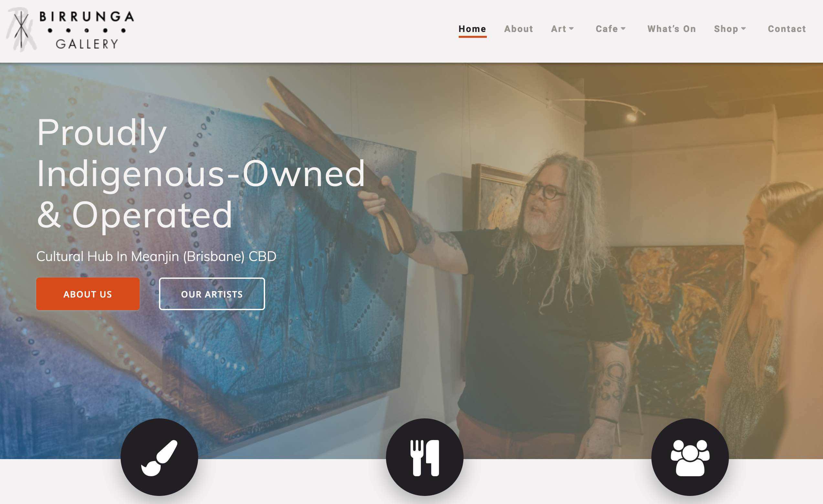The image size is (823, 504).
Task: Click the crossed-sticks emblem in the logo
Action: (21, 29)
